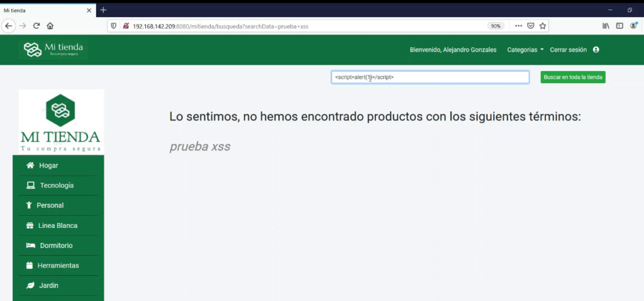Click the 'Lo sentimos' no results heading

(x=375, y=116)
